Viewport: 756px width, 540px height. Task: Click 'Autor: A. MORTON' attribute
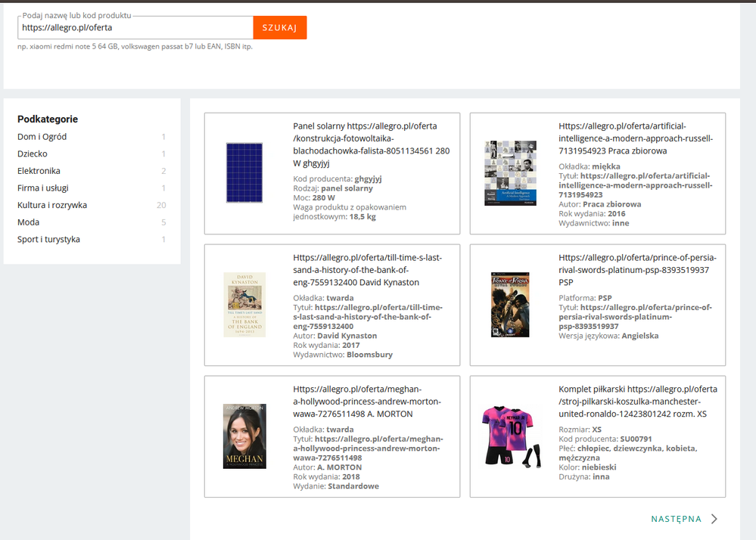click(328, 467)
